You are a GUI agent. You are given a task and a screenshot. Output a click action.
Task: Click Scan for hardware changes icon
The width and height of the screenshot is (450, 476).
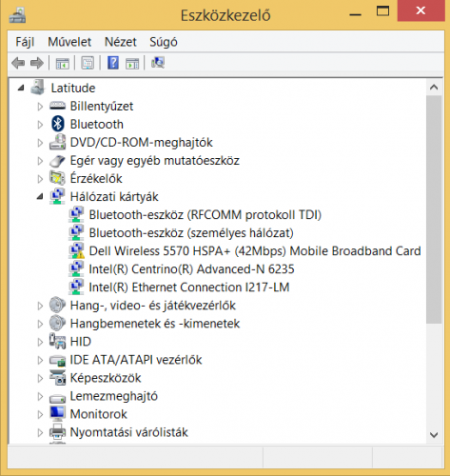158,63
